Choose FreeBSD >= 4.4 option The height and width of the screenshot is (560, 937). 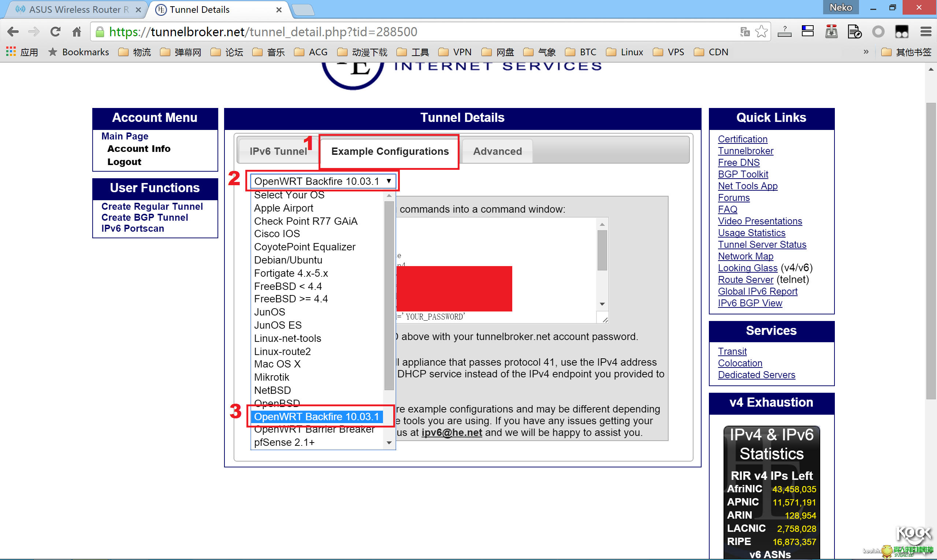[x=291, y=299]
